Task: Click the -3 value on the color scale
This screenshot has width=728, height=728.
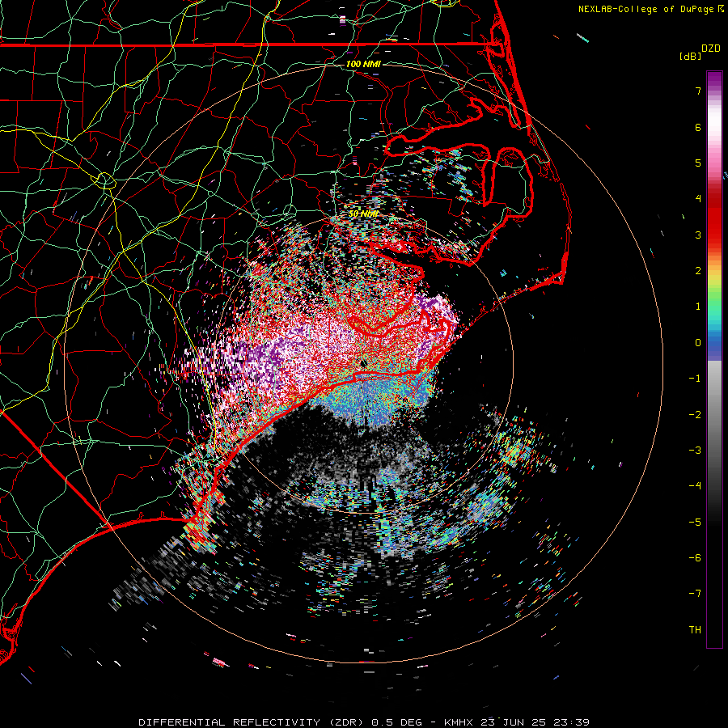Action: click(695, 451)
